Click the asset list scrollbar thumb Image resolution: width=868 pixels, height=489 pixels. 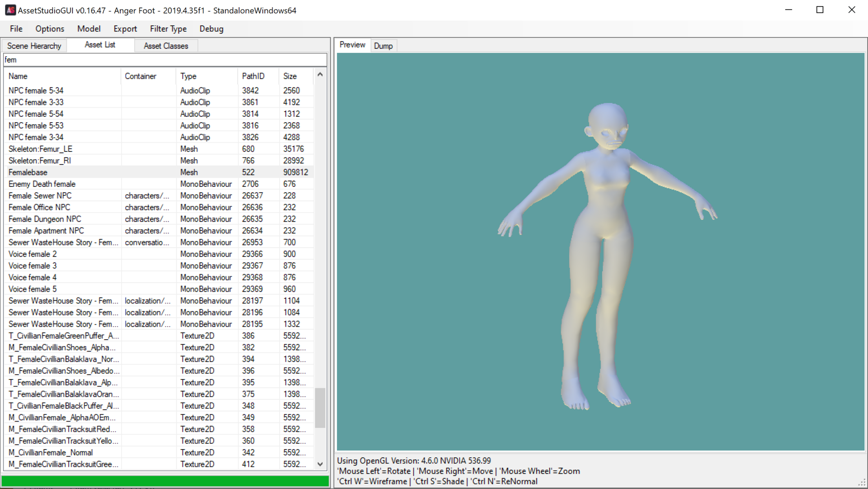tap(320, 408)
